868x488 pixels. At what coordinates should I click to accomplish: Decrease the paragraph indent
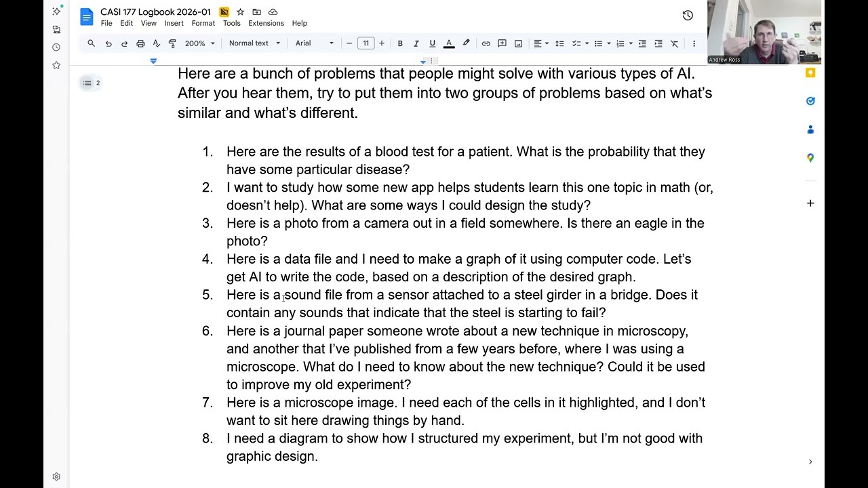click(642, 43)
